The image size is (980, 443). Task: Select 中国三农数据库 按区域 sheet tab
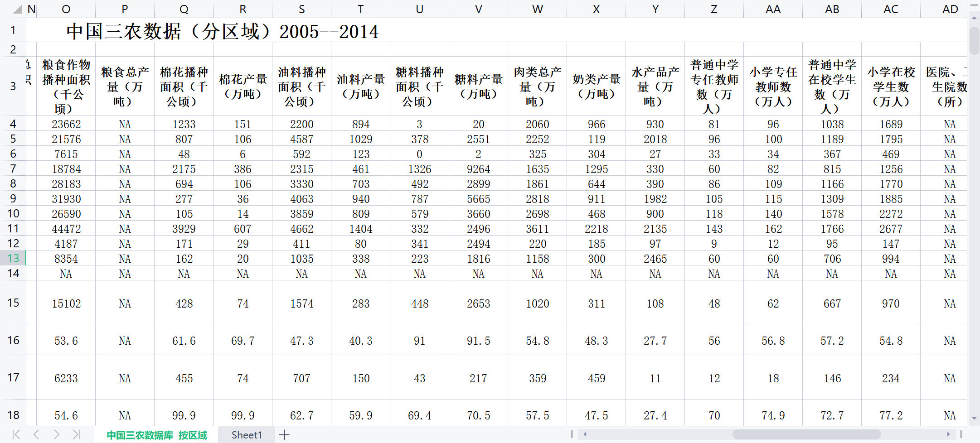click(157, 435)
